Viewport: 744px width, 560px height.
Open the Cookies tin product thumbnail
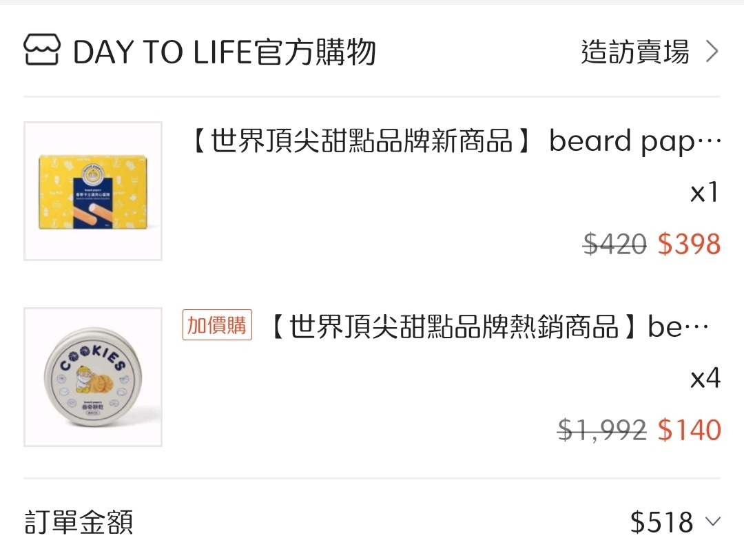[x=93, y=377]
